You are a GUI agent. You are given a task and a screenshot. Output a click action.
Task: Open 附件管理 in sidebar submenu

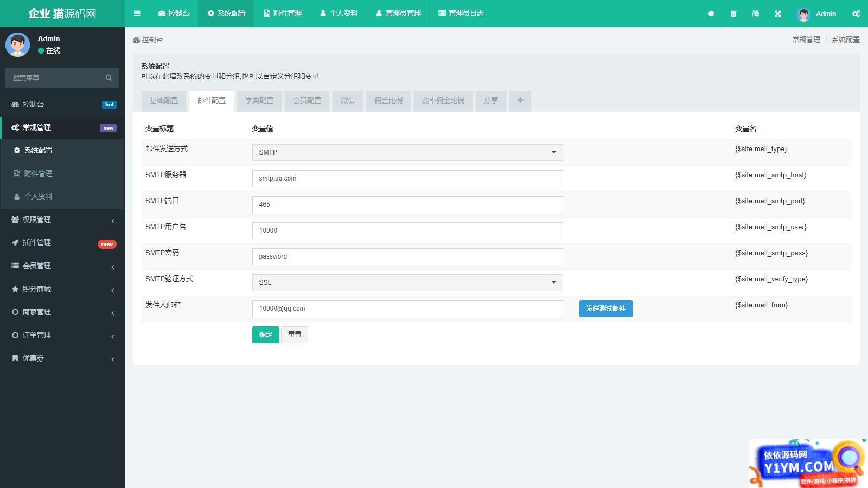62,174
